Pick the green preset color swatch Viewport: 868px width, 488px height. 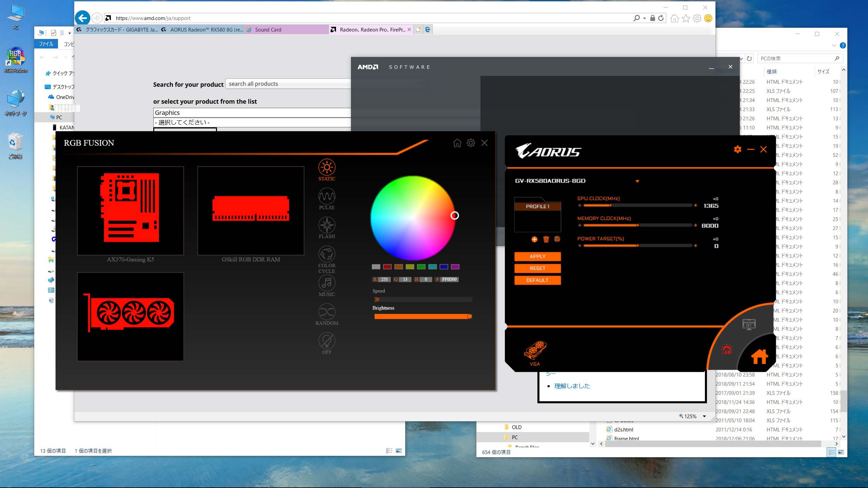pyautogui.click(x=421, y=267)
